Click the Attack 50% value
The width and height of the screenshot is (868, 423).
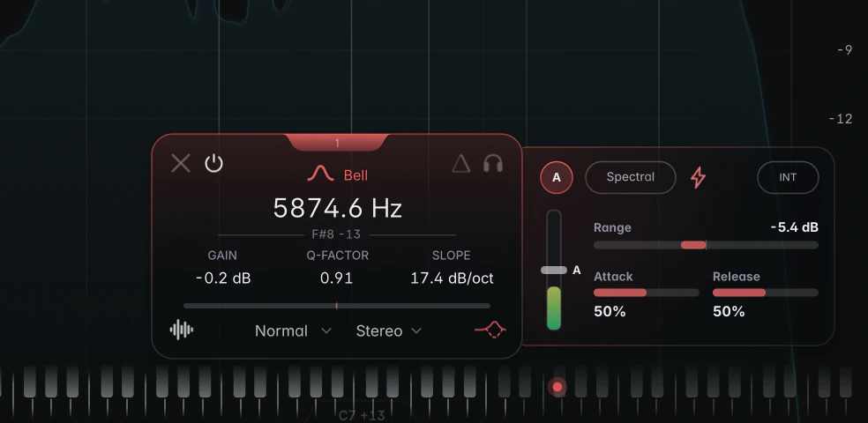tap(610, 311)
